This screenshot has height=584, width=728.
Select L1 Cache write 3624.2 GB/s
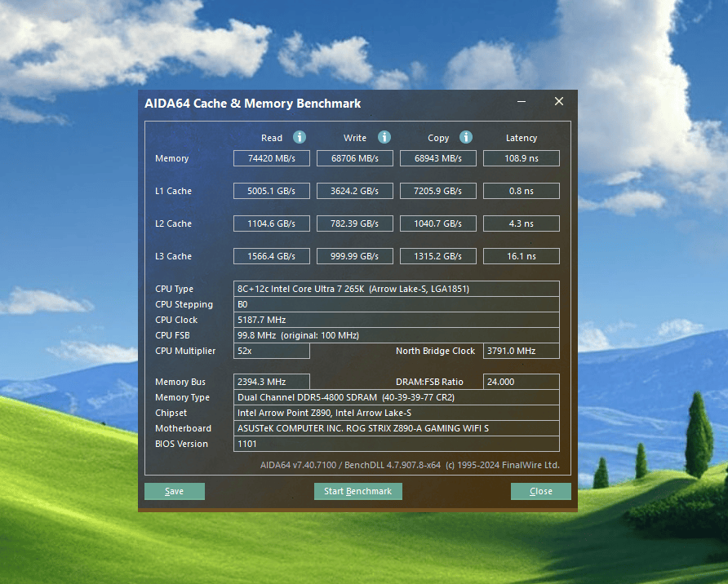coord(355,191)
